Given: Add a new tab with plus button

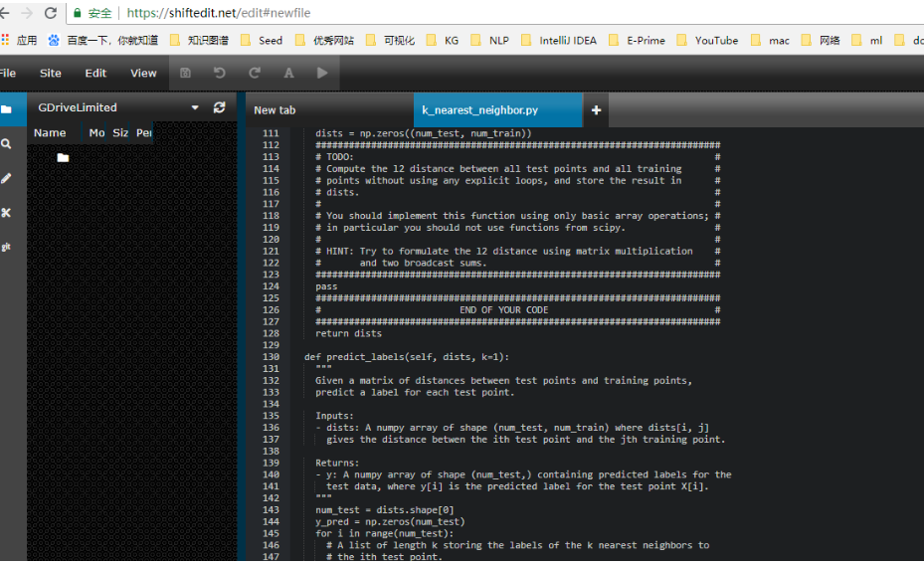Looking at the screenshot, I should (x=596, y=110).
